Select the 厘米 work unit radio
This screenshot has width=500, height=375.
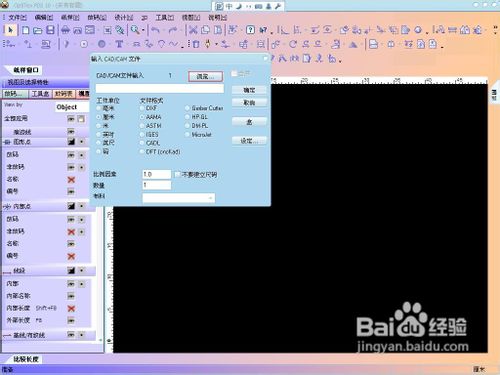99,117
